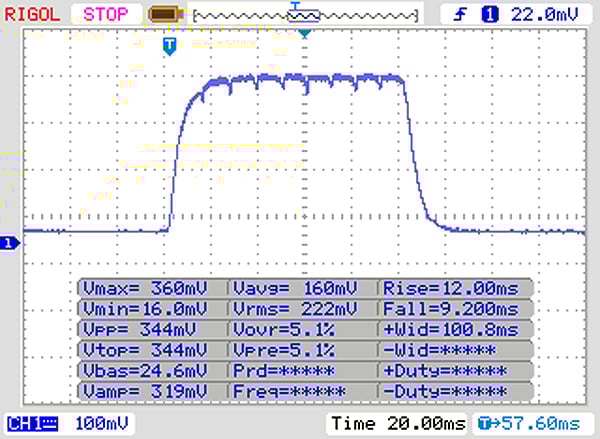Click the Vbas=24.6mV measurement
600x439 pixels.
[145, 370]
